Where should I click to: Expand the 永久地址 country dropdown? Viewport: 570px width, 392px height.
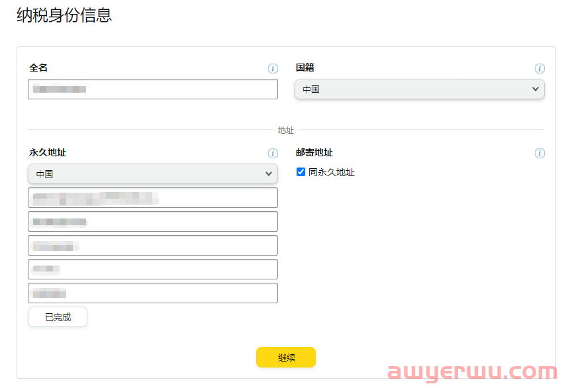152,173
